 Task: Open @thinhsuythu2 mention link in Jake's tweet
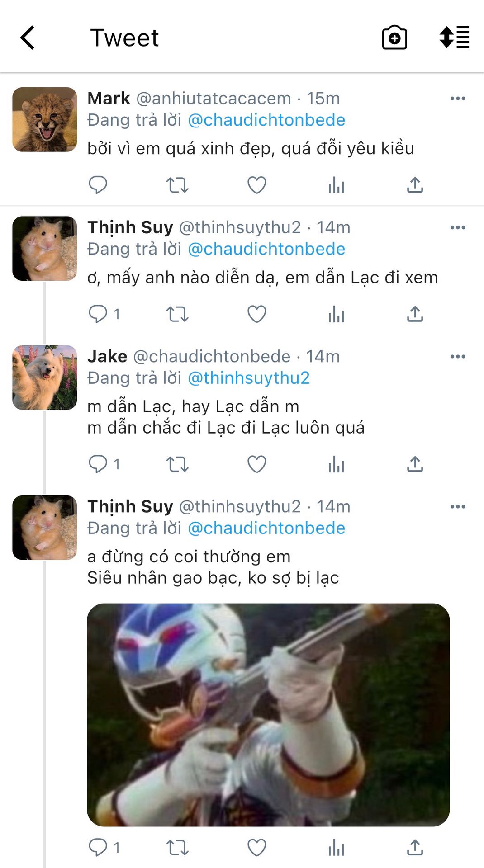[248, 378]
